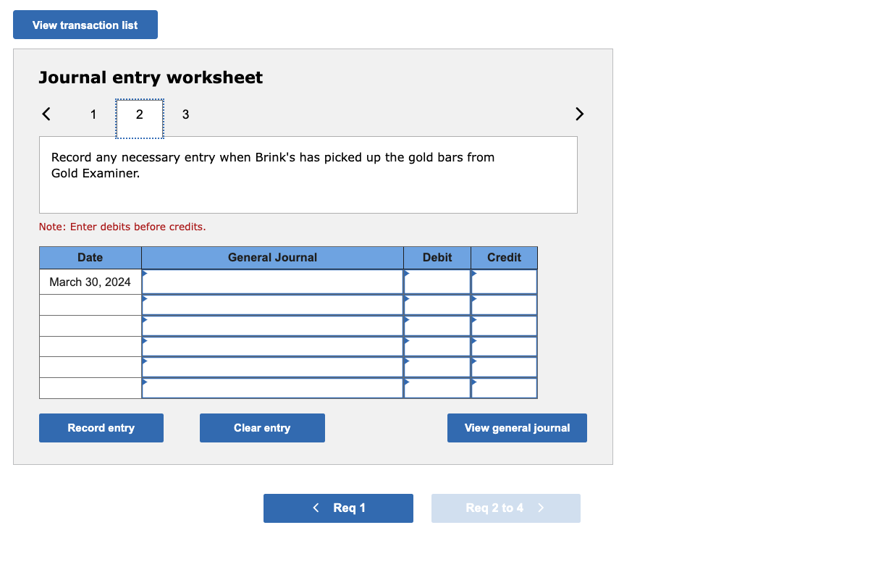Click the Debit cell in the second row

[437, 302]
